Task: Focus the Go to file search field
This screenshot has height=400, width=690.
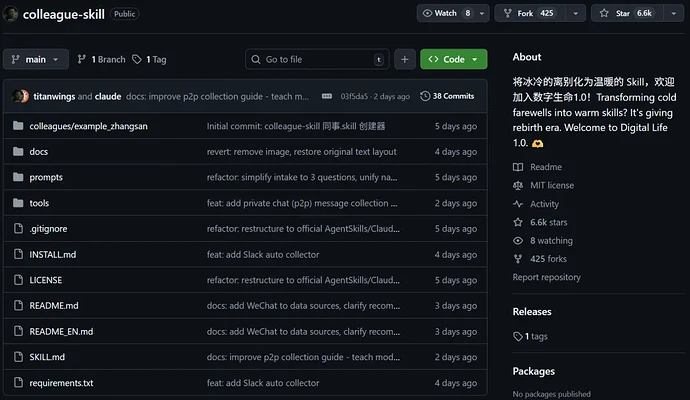Action: (x=315, y=59)
